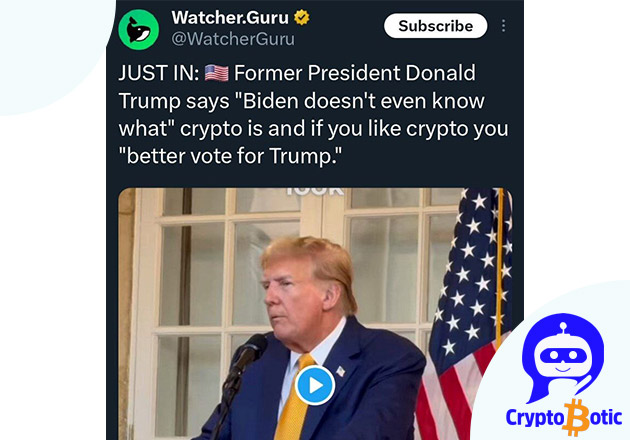630x440 pixels.
Task: Open the three-dot more options menu
Action: 503,26
